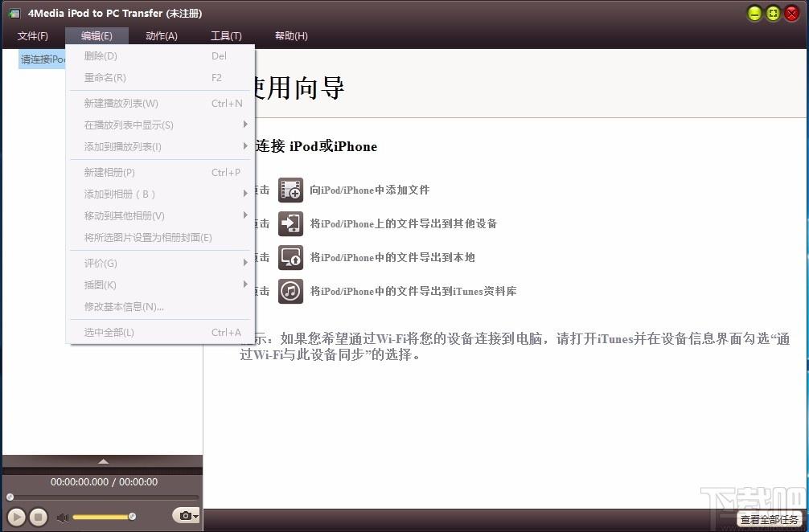Expand 插图(K) submenu
The height and width of the screenshot is (532, 809).
[x=161, y=284]
